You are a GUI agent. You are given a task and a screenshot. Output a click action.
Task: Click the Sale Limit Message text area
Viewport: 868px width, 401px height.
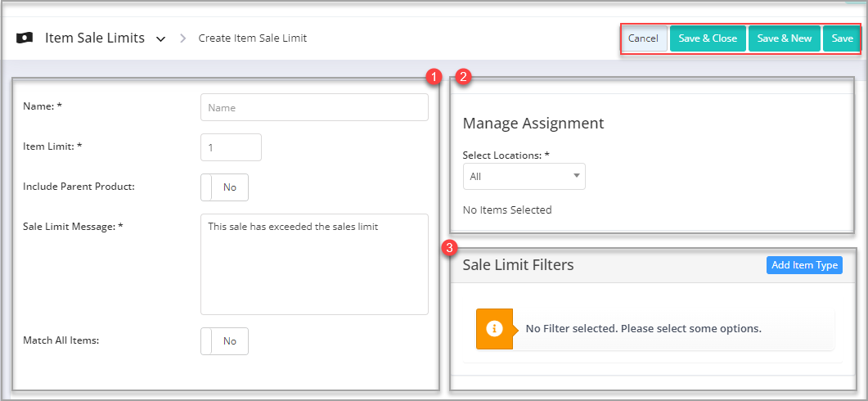[x=314, y=264]
